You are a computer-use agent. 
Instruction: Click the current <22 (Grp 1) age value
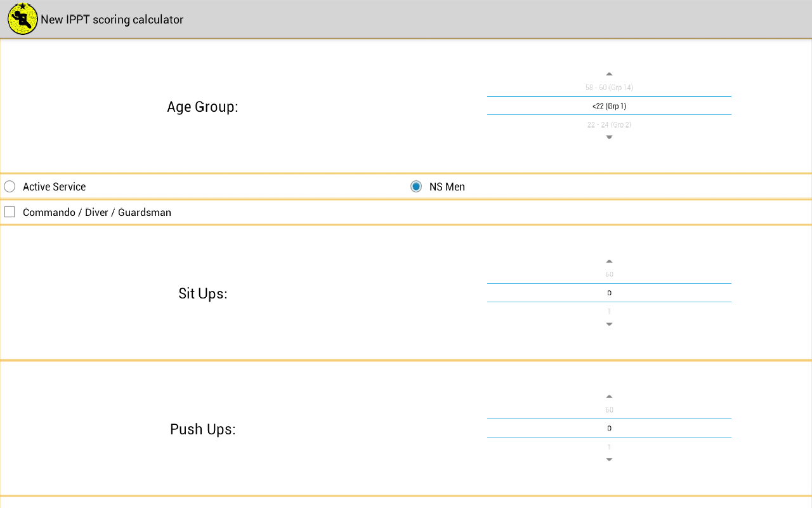[x=609, y=106]
